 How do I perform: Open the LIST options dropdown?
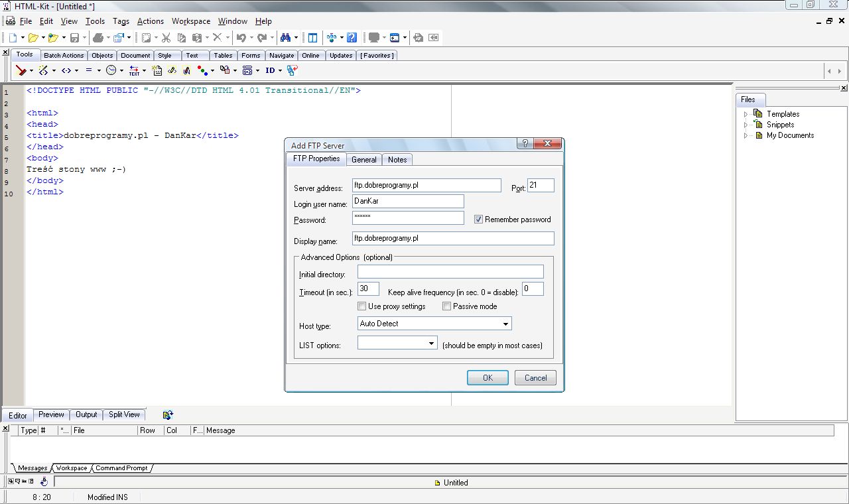point(431,343)
